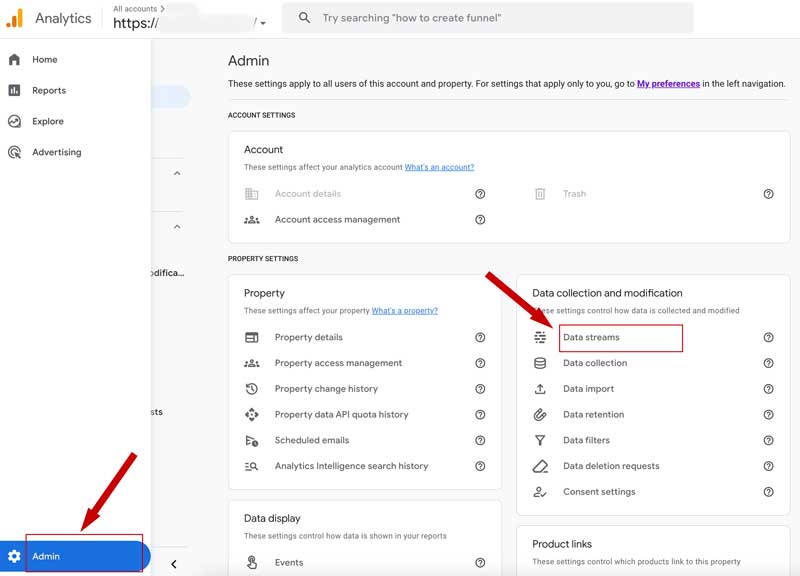Click the Analytics logo icon

tap(17, 18)
